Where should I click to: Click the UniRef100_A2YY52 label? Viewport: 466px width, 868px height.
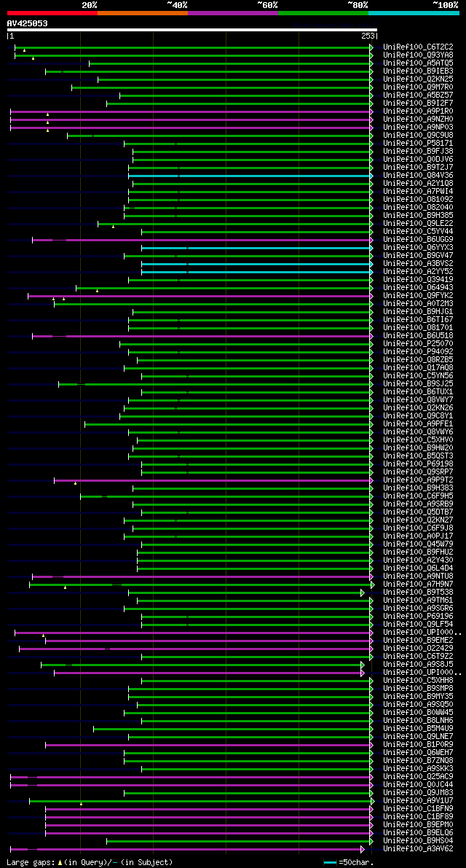click(x=418, y=272)
